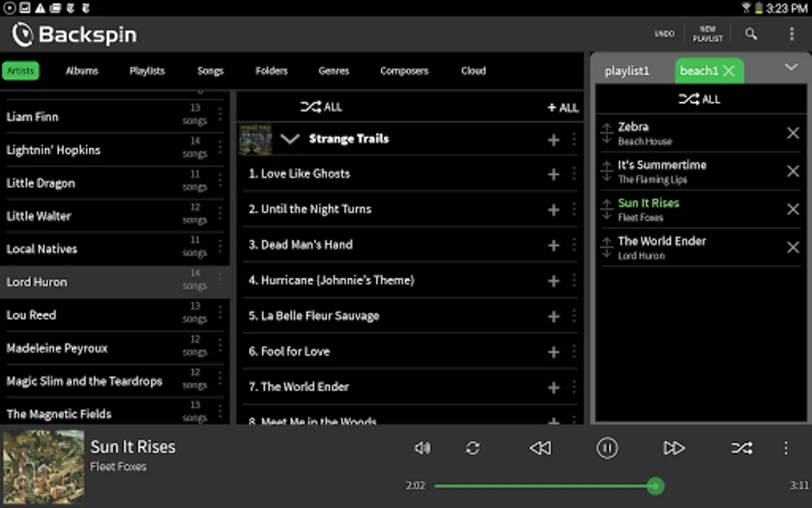Add La Belle Fleur Sauvage with plus

[554, 317]
